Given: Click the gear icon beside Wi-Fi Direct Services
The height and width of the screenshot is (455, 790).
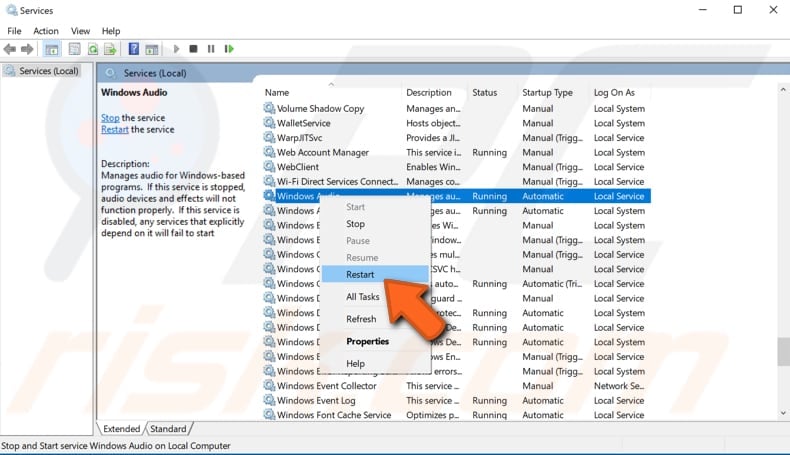Looking at the screenshot, I should click(x=269, y=181).
